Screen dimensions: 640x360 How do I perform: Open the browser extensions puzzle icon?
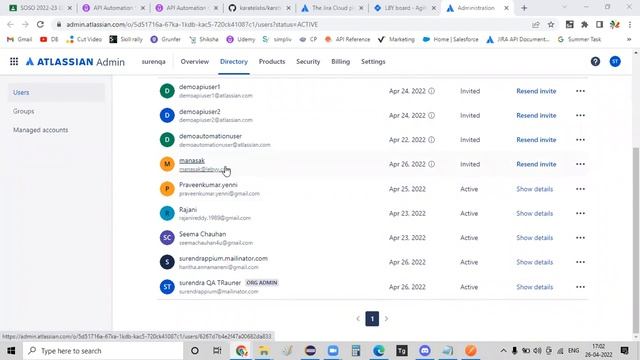[584, 24]
